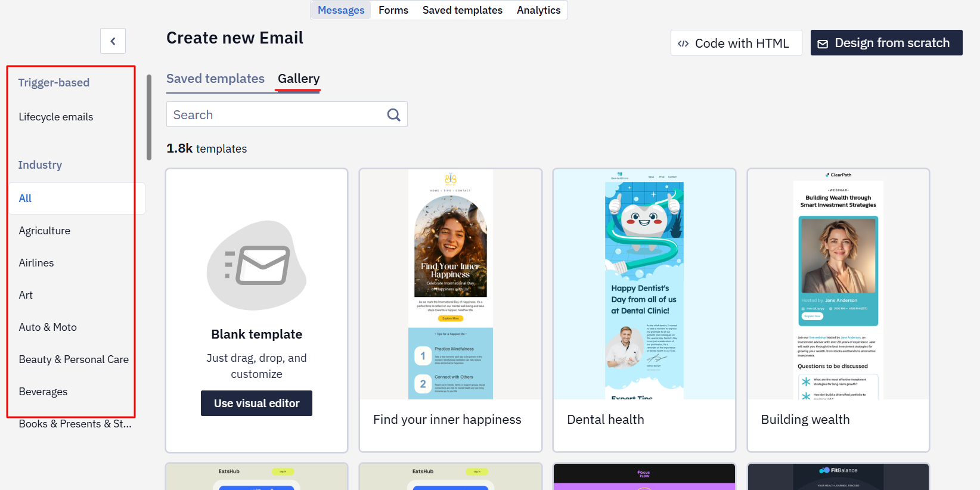Click Design from scratch button
The width and height of the screenshot is (980, 490).
[x=886, y=43]
